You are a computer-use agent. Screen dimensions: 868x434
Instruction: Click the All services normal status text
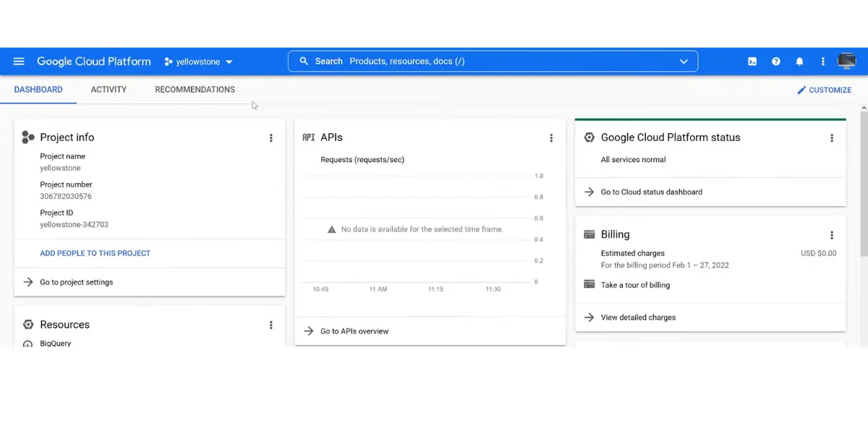pyautogui.click(x=634, y=160)
